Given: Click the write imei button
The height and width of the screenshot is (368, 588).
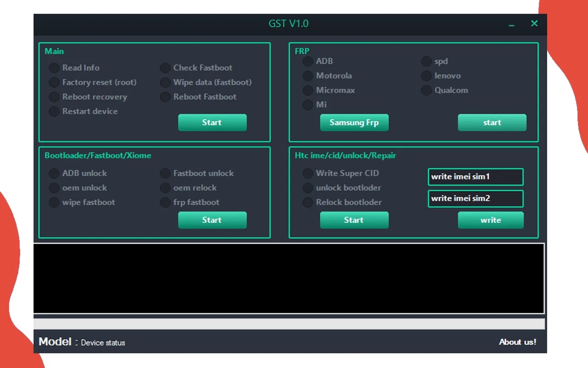Looking at the screenshot, I should click(x=491, y=220).
